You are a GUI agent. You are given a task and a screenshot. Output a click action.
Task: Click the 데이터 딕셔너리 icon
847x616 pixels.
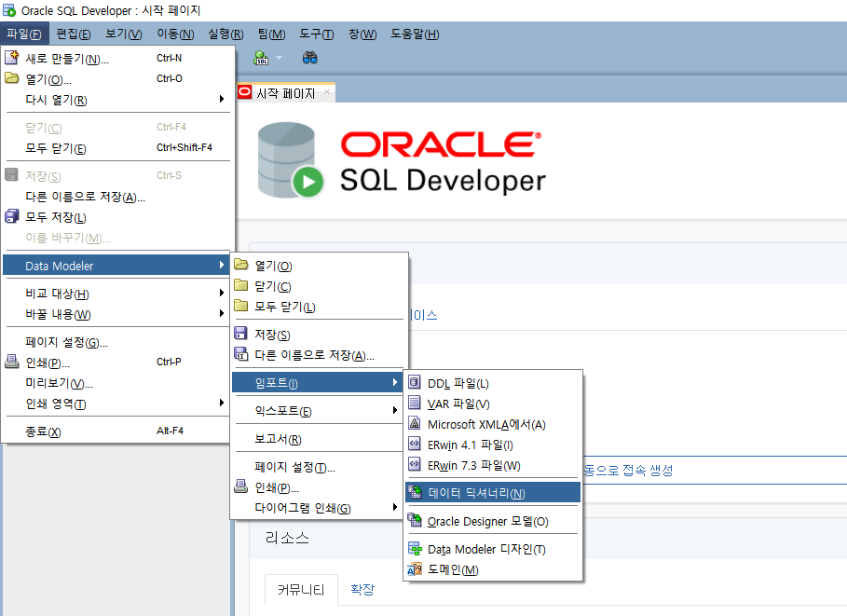(x=415, y=492)
